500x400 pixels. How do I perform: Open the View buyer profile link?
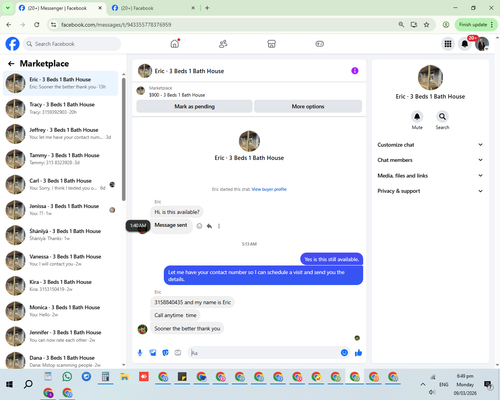pyautogui.click(x=269, y=189)
